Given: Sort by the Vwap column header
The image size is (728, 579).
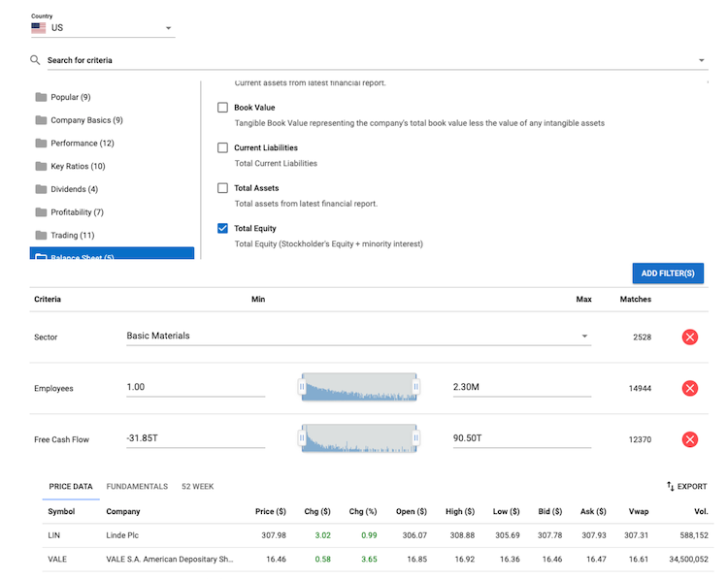Looking at the screenshot, I should click(639, 511).
